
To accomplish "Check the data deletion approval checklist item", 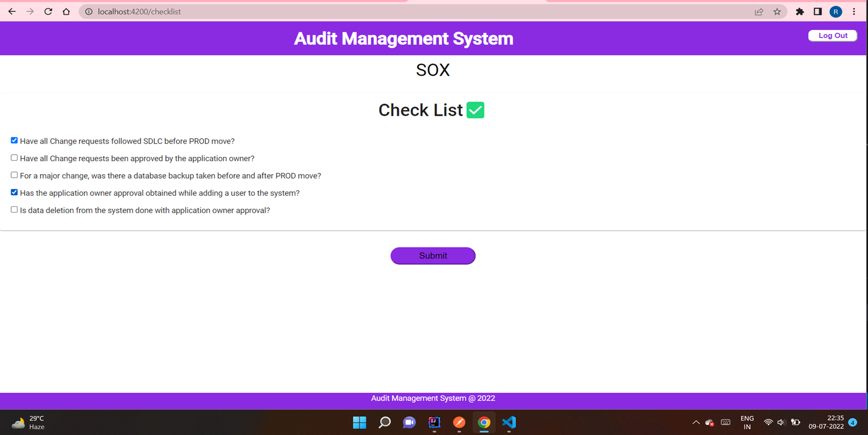I will coord(14,209).
